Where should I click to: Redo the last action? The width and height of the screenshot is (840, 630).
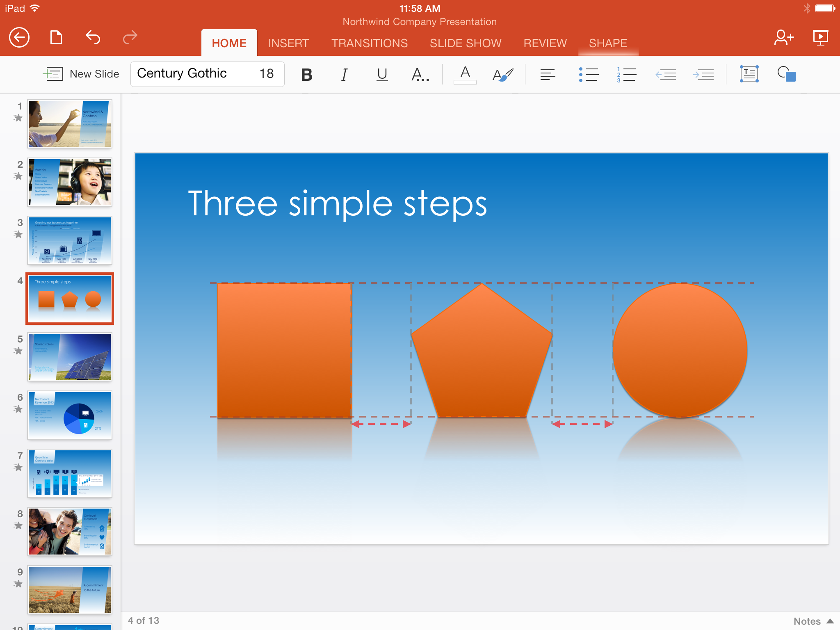[130, 37]
